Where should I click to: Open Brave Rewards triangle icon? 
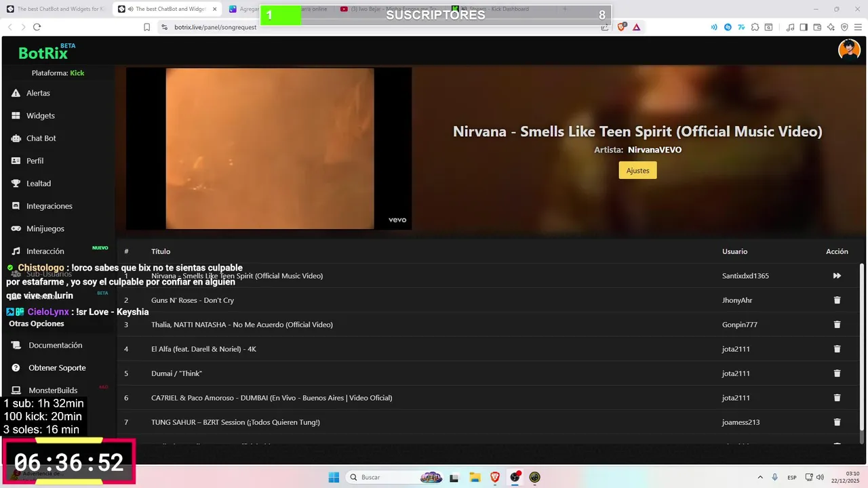636,27
